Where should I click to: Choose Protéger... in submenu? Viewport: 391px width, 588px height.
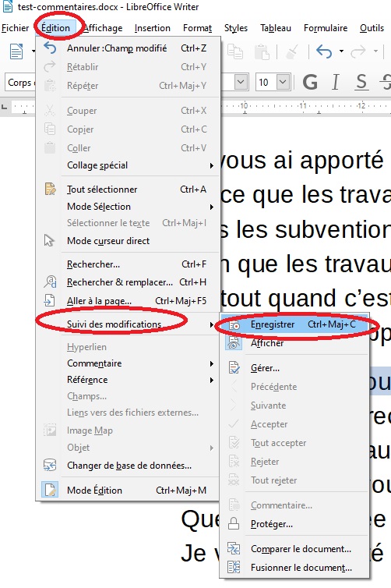point(294,524)
